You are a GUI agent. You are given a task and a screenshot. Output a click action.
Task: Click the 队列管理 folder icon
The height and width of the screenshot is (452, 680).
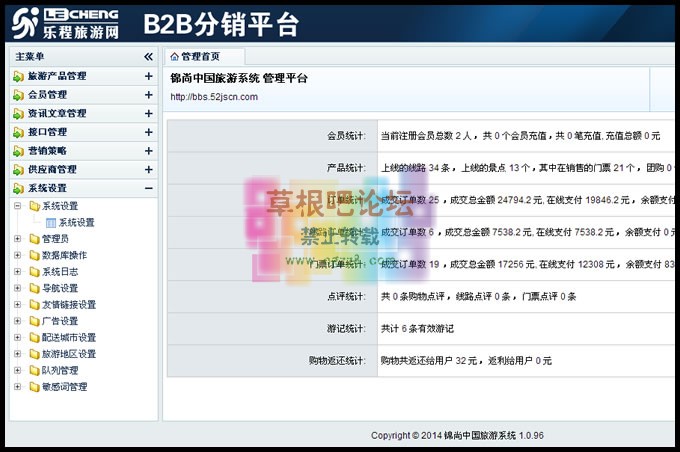(34, 370)
